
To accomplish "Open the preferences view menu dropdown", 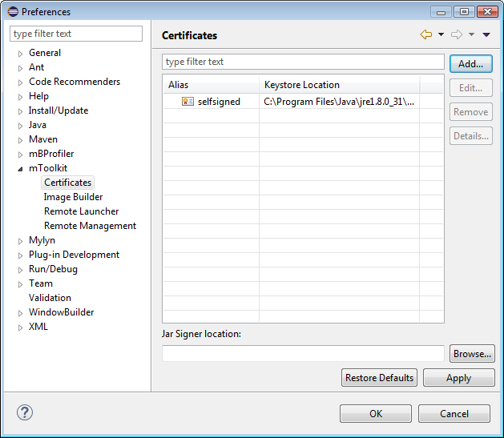I will pos(486,35).
